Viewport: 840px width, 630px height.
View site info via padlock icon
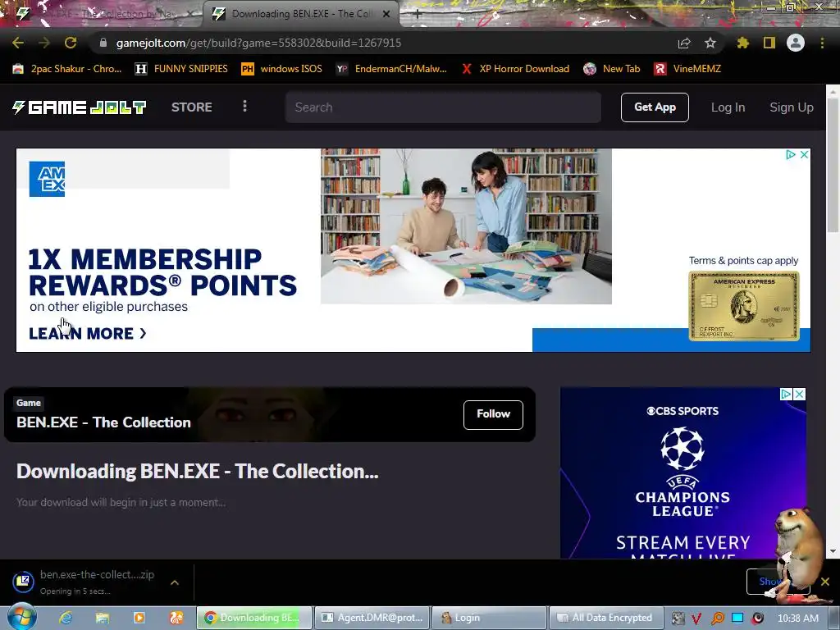(x=103, y=43)
